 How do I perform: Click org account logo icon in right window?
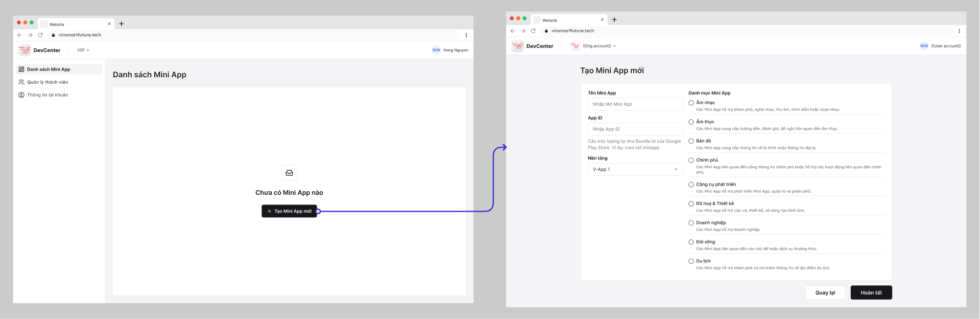coord(575,46)
